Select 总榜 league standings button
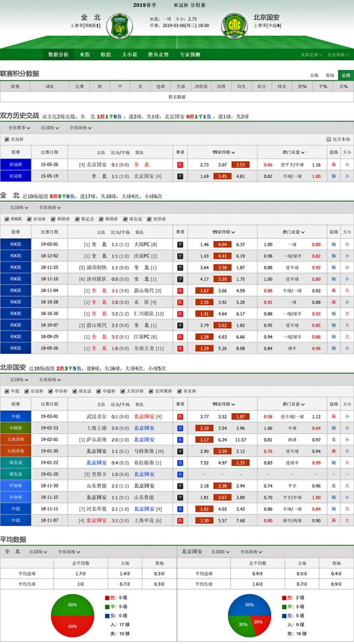Viewport: 354px width, 644px height. [x=345, y=75]
